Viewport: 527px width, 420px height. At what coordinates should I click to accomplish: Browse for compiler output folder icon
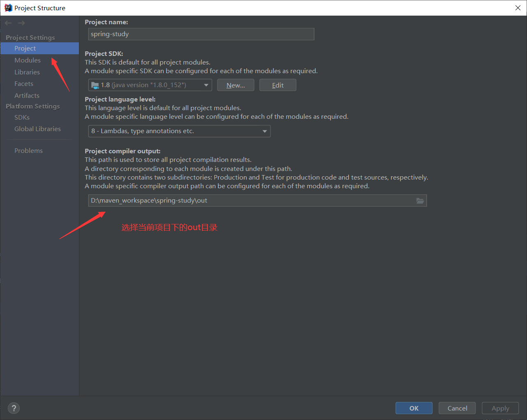tap(420, 201)
